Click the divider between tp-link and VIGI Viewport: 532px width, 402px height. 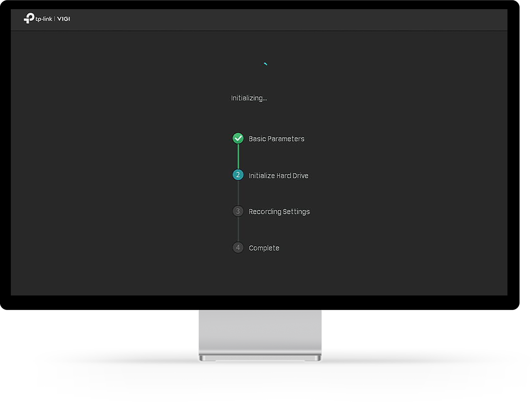54,19
